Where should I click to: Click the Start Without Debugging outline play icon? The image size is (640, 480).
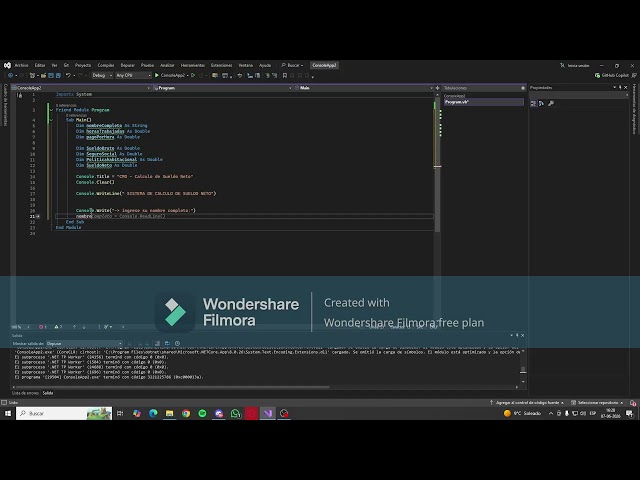(x=193, y=76)
